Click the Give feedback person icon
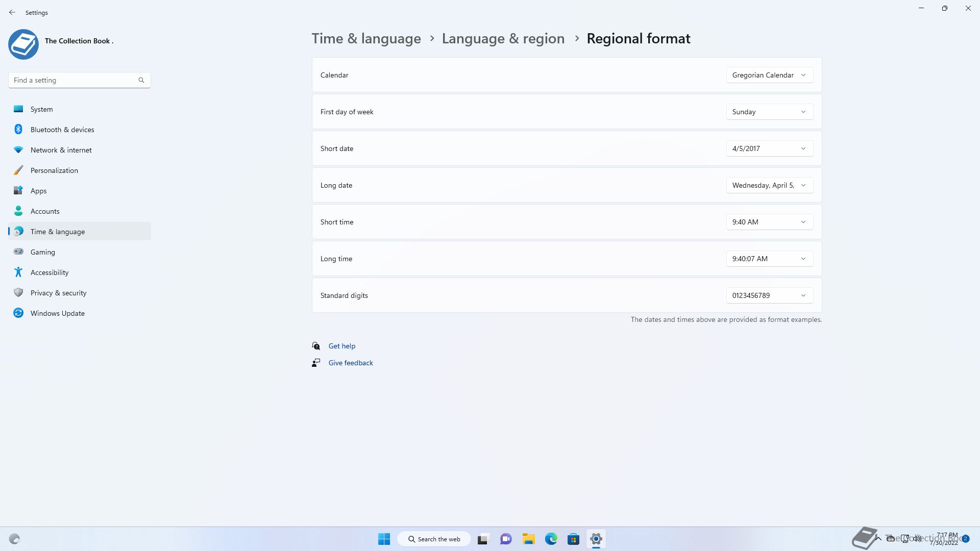Image resolution: width=980 pixels, height=551 pixels. [x=316, y=363]
